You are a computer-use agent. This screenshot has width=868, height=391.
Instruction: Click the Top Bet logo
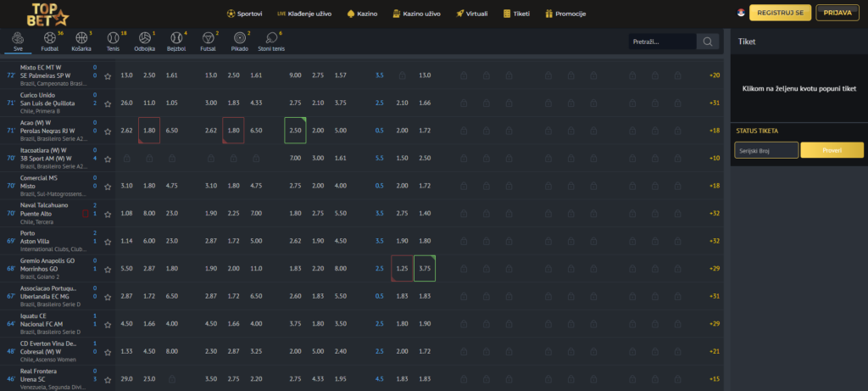(48, 14)
